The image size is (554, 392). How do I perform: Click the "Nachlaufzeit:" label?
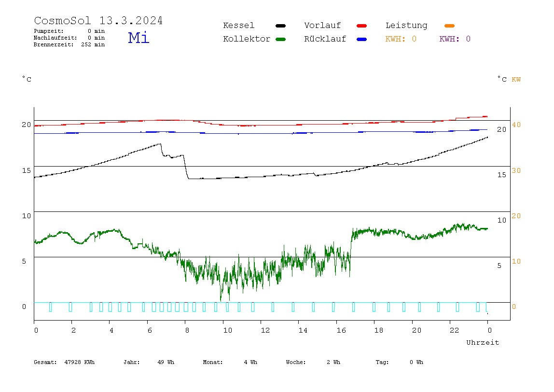pyautogui.click(x=55, y=38)
